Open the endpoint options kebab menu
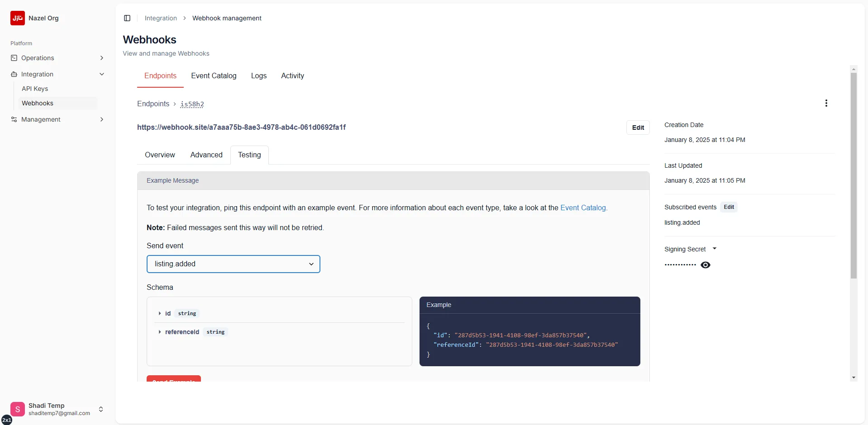This screenshot has width=868, height=425. tap(826, 103)
